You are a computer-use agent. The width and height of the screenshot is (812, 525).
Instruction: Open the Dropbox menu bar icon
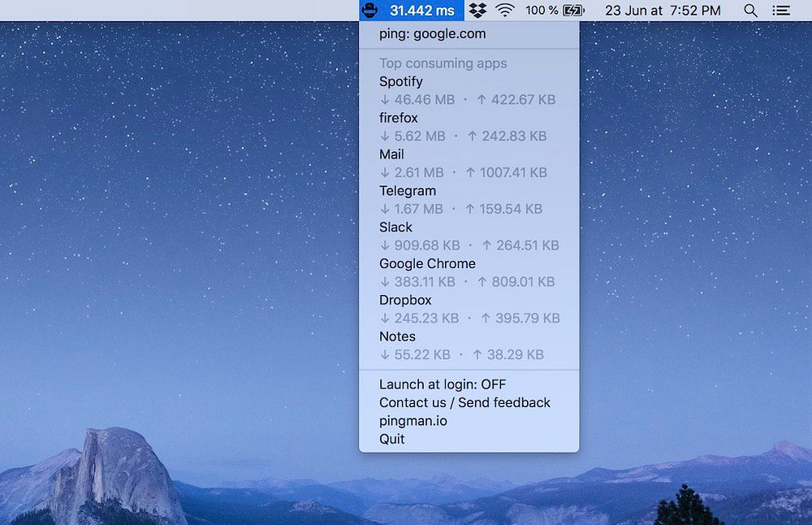coord(477,11)
